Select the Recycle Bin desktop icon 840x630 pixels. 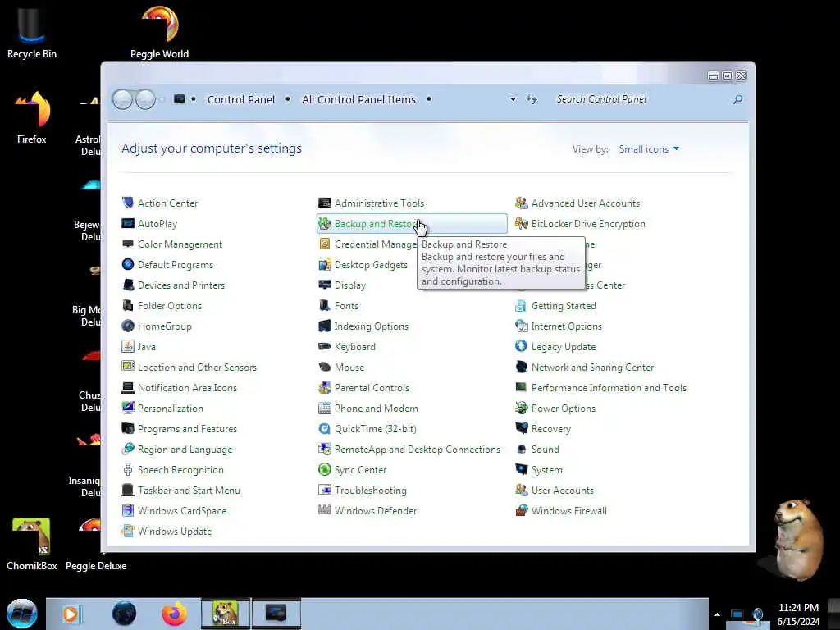(x=32, y=32)
